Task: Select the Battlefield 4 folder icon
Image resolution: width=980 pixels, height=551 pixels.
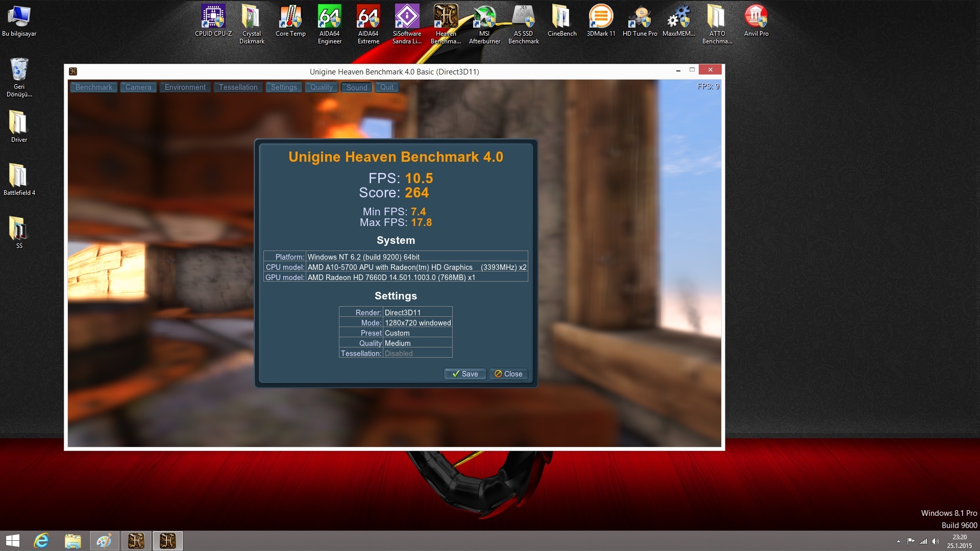Action: (x=19, y=180)
